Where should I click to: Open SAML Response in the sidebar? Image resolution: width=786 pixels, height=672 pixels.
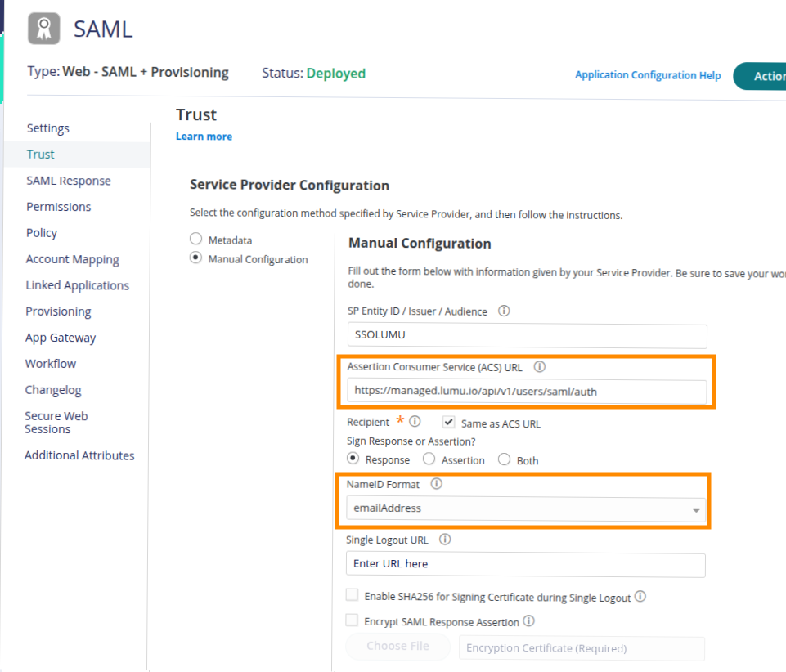click(x=68, y=181)
